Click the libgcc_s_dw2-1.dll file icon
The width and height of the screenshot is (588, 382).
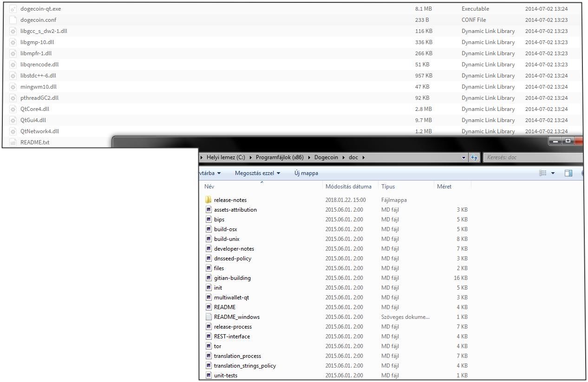(x=13, y=31)
